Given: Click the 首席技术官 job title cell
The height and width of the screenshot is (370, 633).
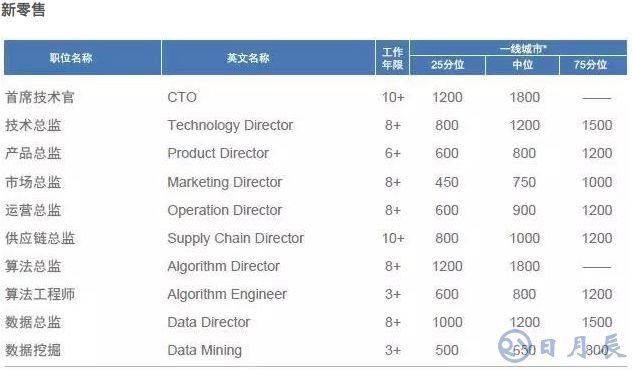Looking at the screenshot, I should [40, 97].
